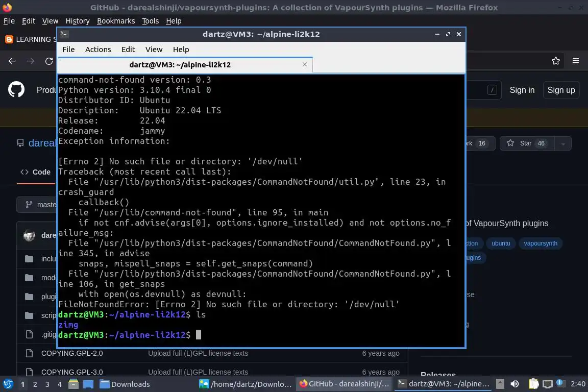Click the dartz@VM3 terminal taskbar entry
Image resolution: width=588 pixels, height=392 pixels.
[444, 384]
